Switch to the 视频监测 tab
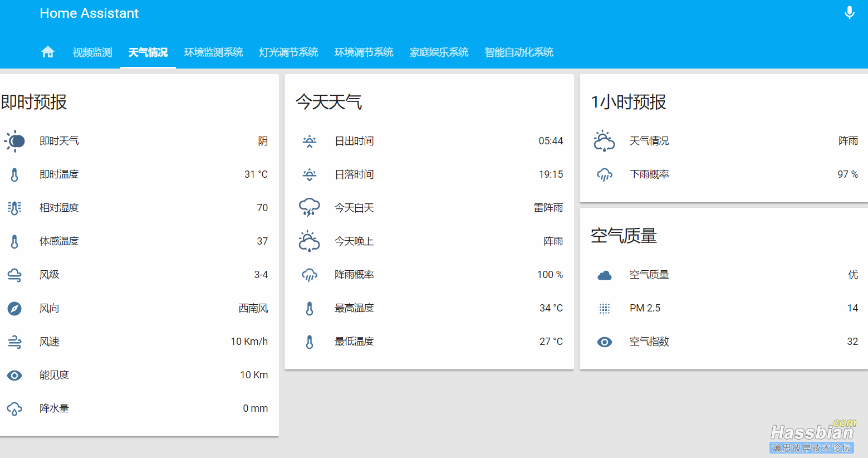Image resolution: width=868 pixels, height=458 pixels. (92, 52)
